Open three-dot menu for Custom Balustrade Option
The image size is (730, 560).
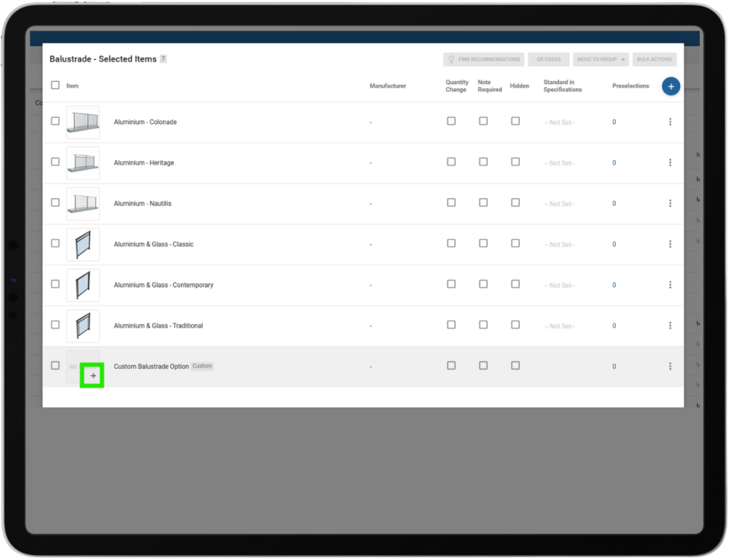670,366
